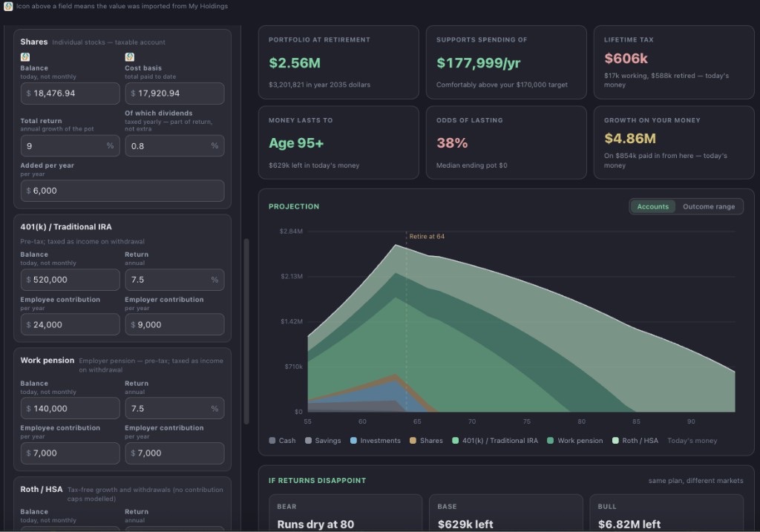Edit Shares Added per year 6,000 field
Screen dimensions: 760x532
(x=122, y=191)
